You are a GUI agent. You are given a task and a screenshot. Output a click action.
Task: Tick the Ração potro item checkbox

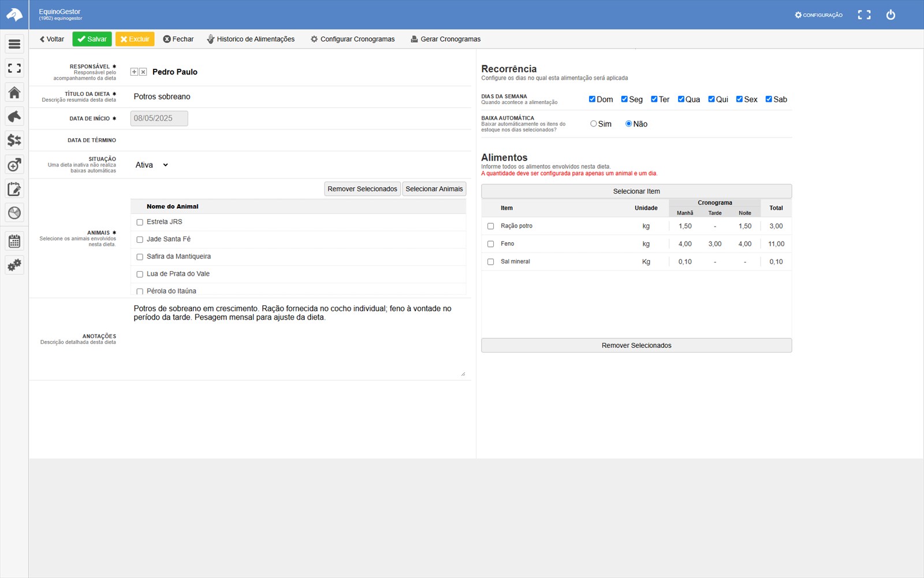(x=491, y=227)
